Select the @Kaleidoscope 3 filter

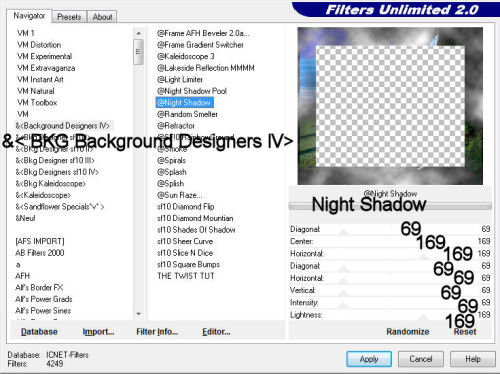[x=186, y=56]
